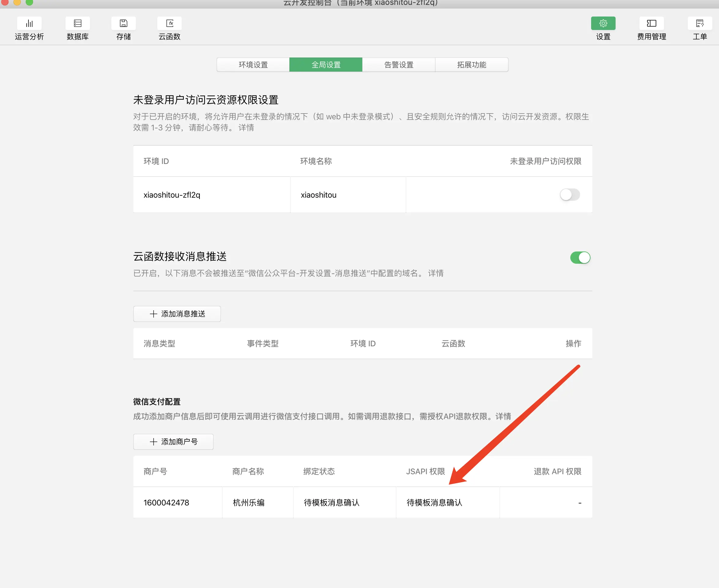Click the 添加商户号 button

tap(173, 442)
